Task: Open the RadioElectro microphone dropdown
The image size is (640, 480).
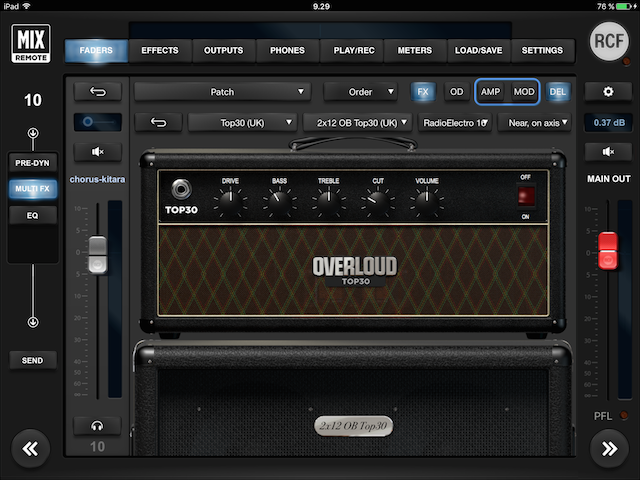Action: point(455,122)
